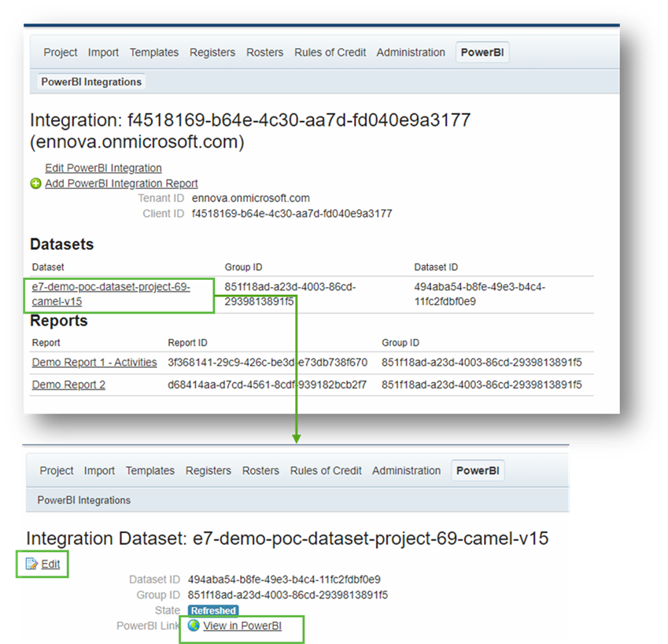Click globe icon next to View in PowerBI
Screen dimensions: 668x644
194,625
